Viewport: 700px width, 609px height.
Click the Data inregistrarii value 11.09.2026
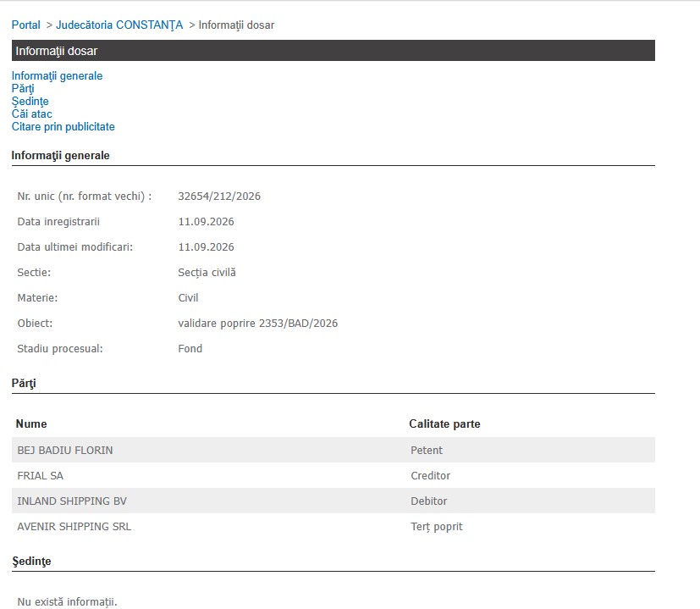pyautogui.click(x=206, y=222)
